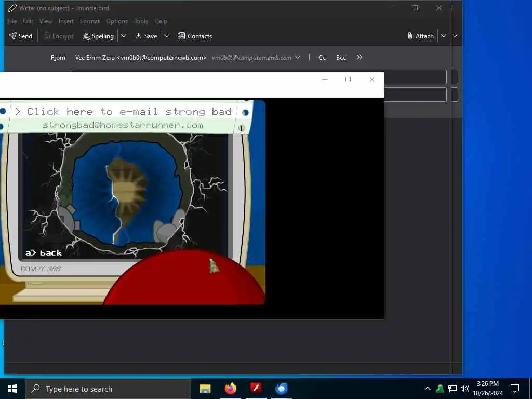Show more address fields chevron
This screenshot has width=532, height=399.
360,58
